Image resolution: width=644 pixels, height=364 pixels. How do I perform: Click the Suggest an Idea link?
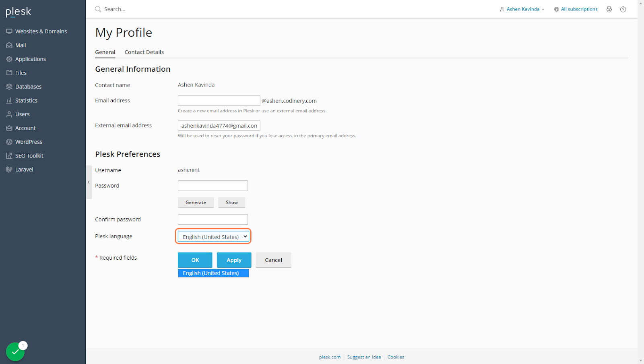(364, 357)
